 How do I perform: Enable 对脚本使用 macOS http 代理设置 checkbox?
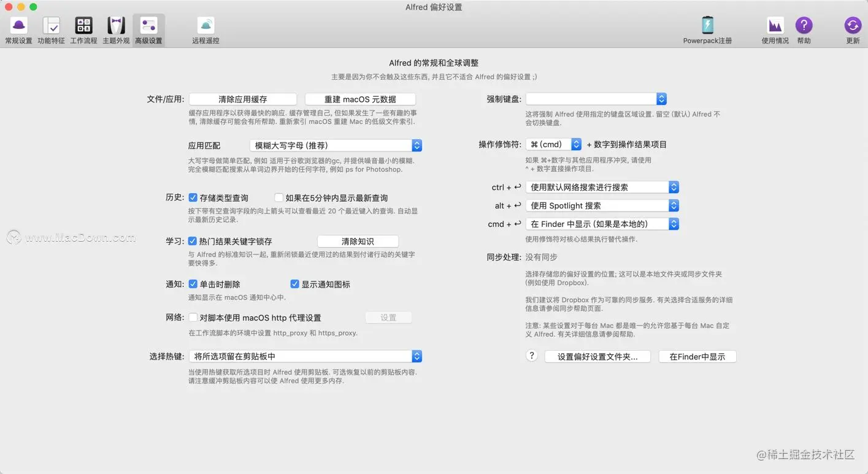[x=193, y=318]
